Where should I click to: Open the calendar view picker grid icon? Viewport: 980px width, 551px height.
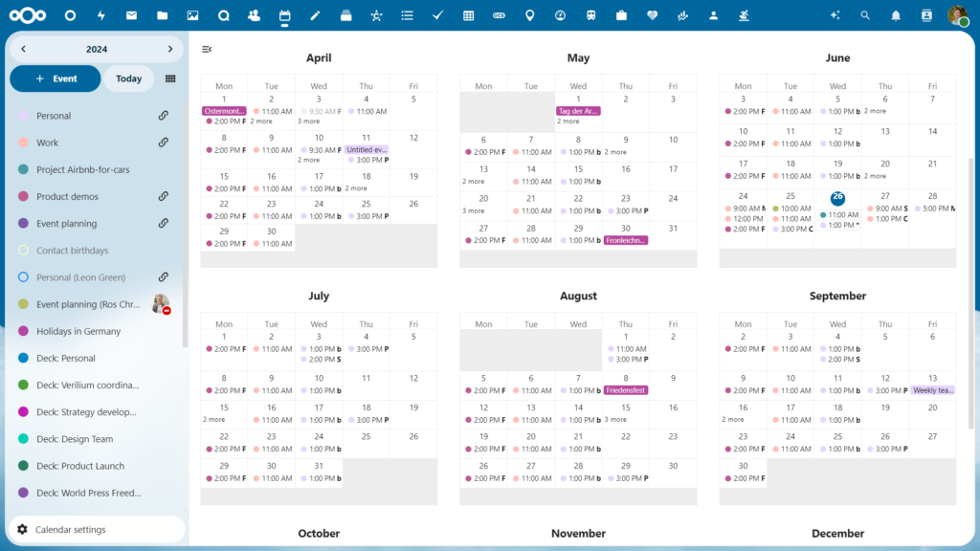pos(169,78)
